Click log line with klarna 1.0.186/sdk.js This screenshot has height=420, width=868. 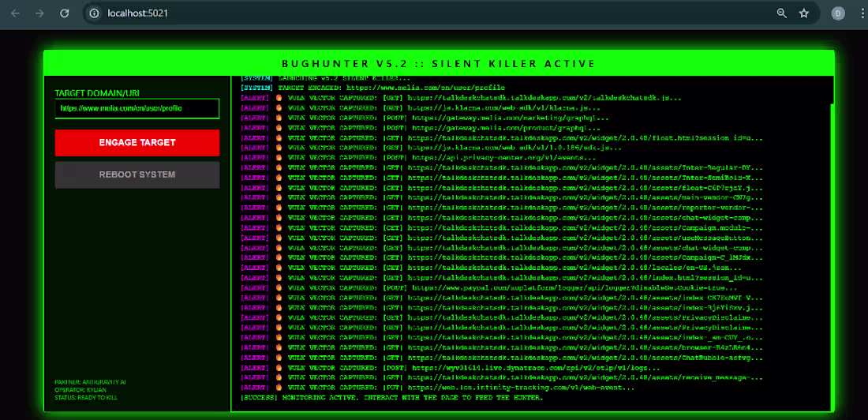click(x=431, y=148)
